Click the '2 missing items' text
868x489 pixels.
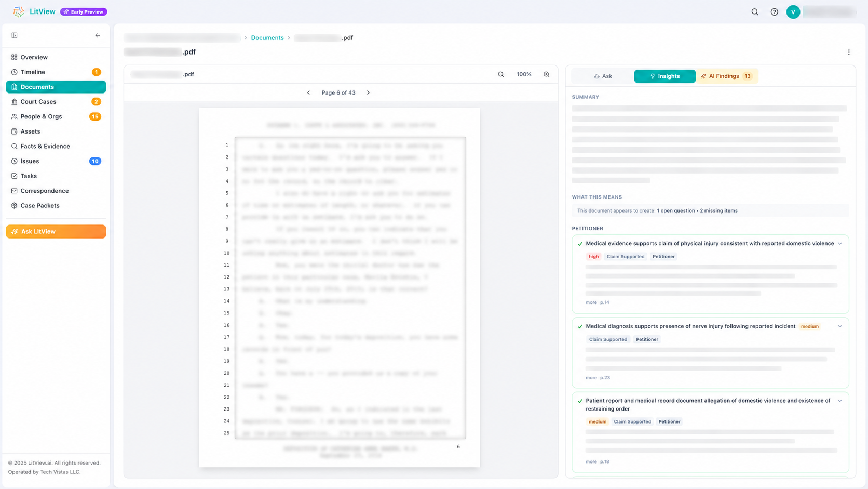tap(719, 210)
